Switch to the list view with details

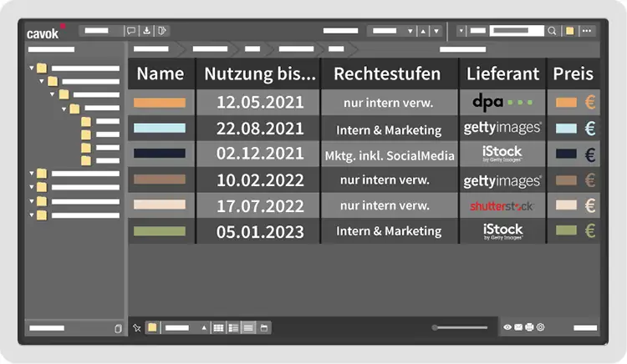[233, 327]
